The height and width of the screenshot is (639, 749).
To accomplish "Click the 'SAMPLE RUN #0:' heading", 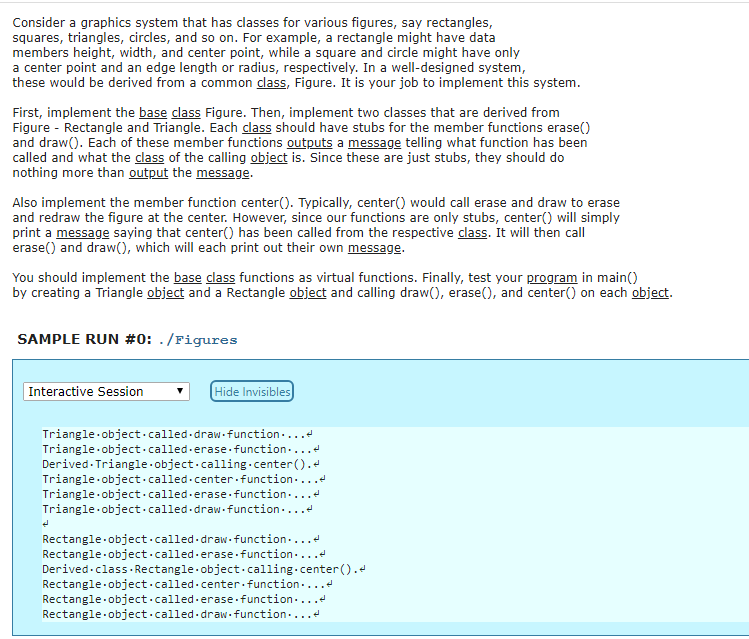I will point(85,340).
